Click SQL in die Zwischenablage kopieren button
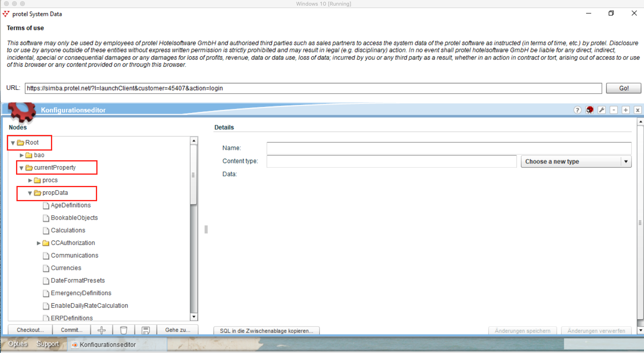The width and height of the screenshot is (644, 353). [x=266, y=331]
